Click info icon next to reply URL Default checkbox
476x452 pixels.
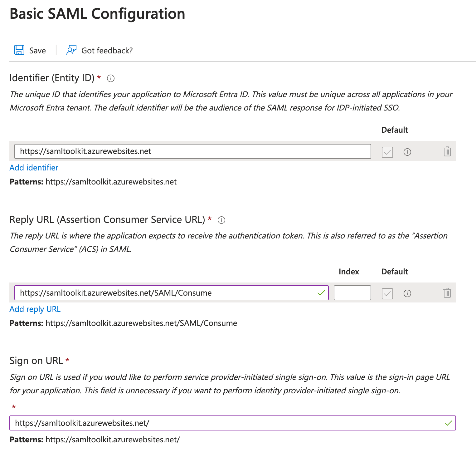(x=407, y=293)
